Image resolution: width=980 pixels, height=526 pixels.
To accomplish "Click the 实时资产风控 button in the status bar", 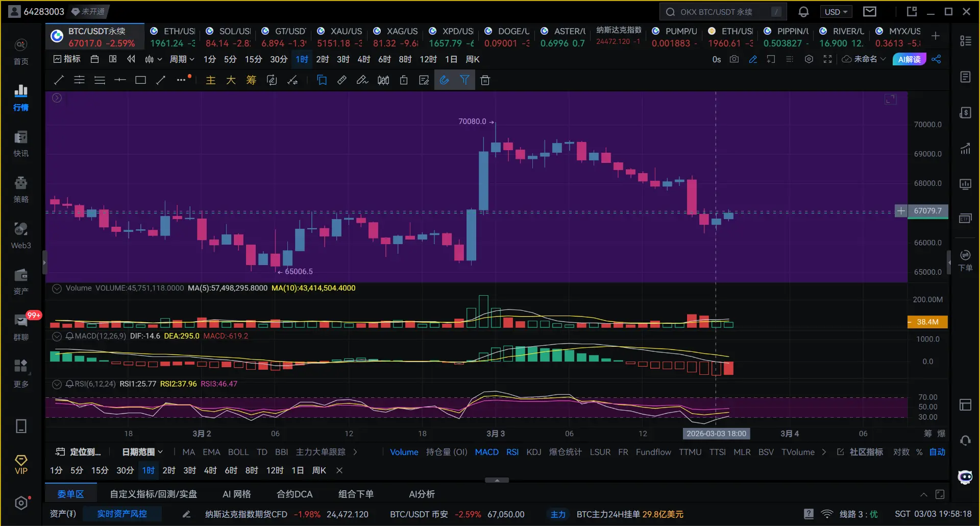I will (x=122, y=514).
